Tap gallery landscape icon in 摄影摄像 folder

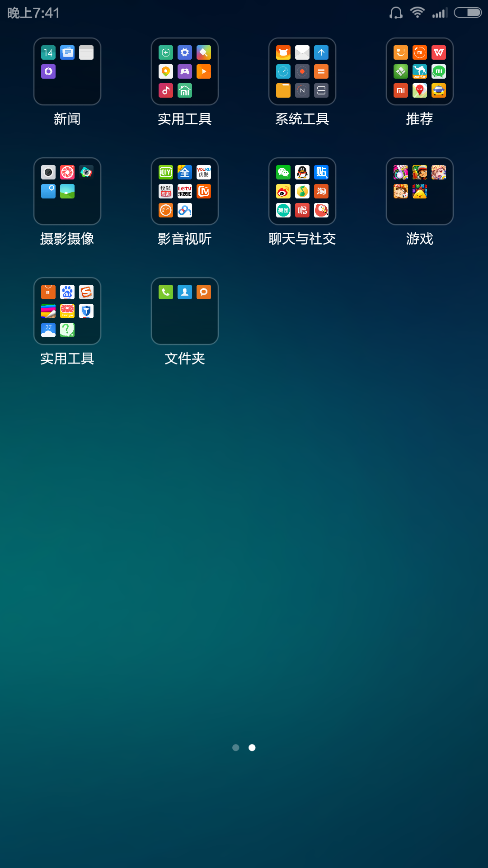click(67, 191)
